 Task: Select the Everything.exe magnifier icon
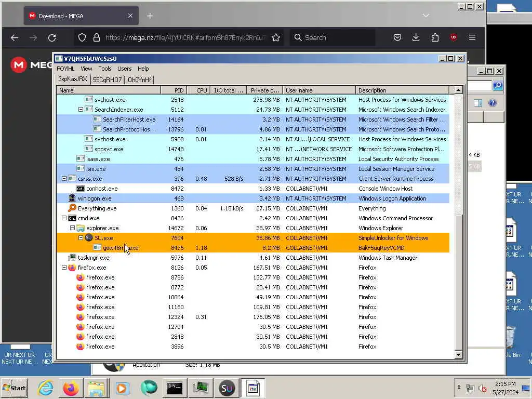pyautogui.click(x=72, y=208)
